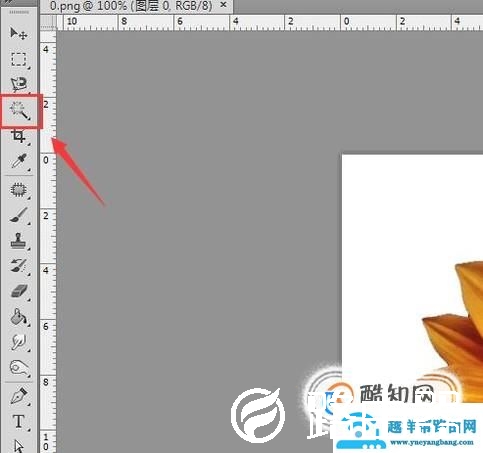This screenshot has height=453, width=483.
Task: Choose the Horizontal Type tool
Action: point(19,421)
